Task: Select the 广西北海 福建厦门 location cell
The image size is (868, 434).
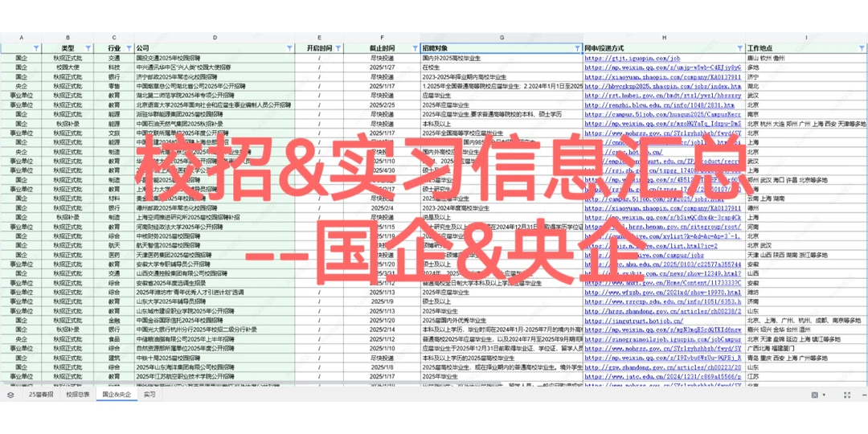Action: (x=806, y=348)
